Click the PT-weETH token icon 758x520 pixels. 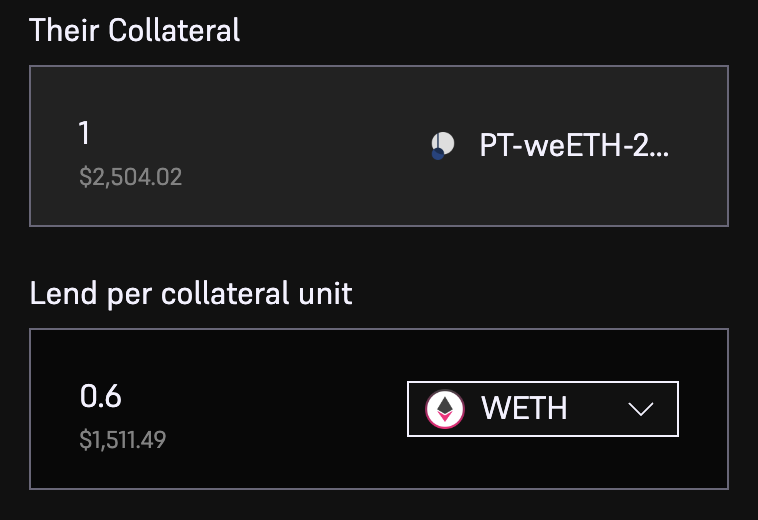443,145
